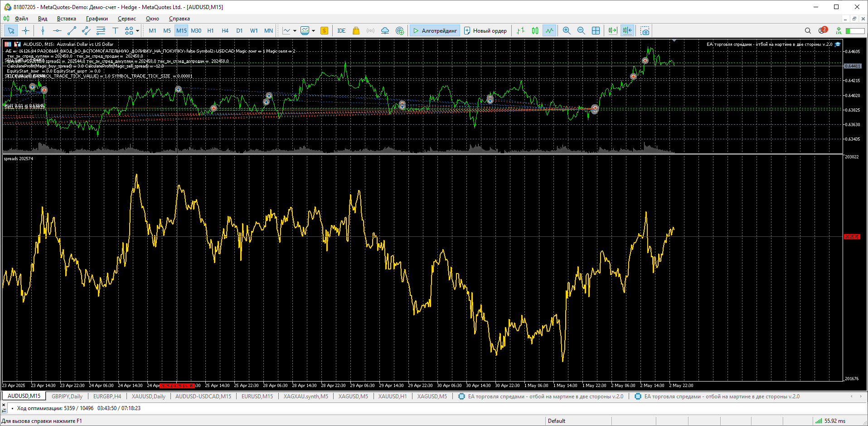The width and height of the screenshot is (868, 426).
Task: Zoom in on the chart
Action: tap(567, 31)
